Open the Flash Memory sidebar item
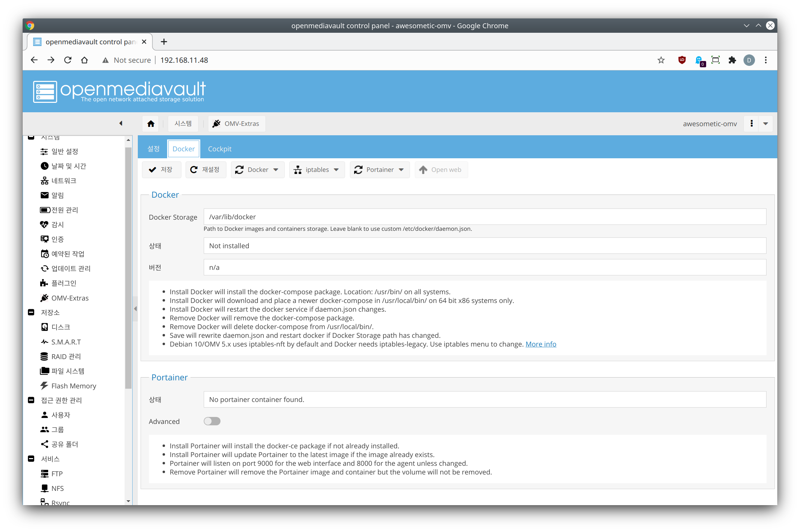 coord(73,386)
